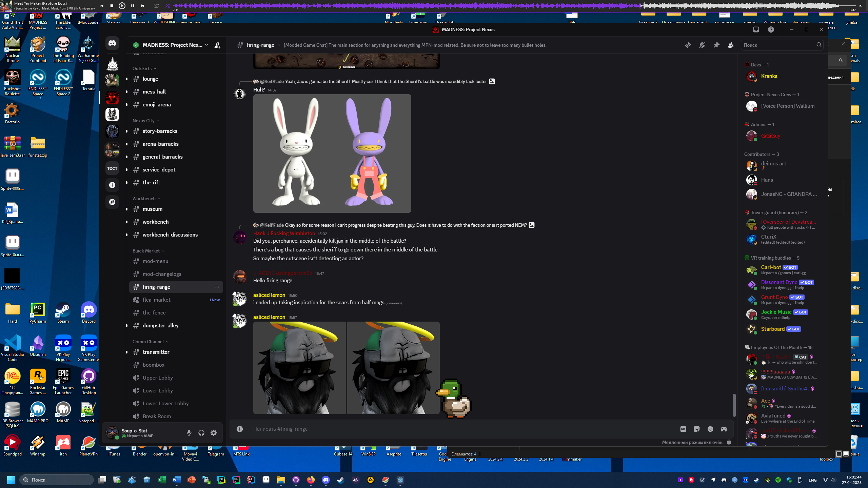Screen dimensions: 868x488
Task: Click the volume icon in system tray
Action: [833, 480]
